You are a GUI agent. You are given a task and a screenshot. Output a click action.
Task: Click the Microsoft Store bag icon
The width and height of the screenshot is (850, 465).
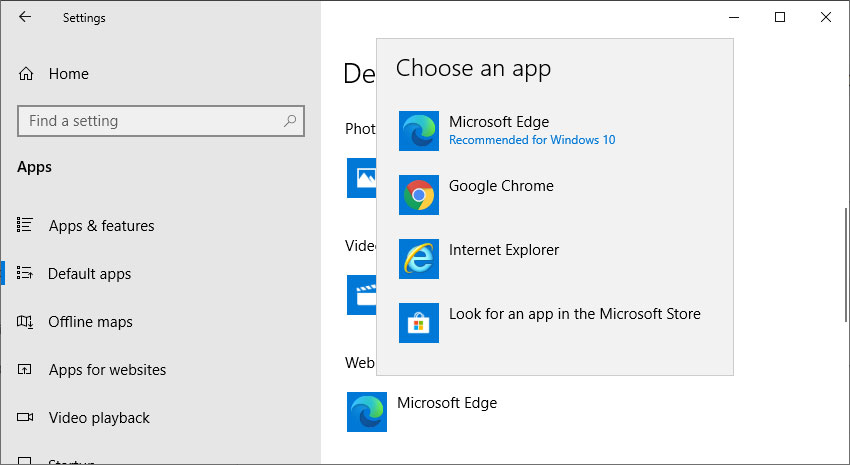(x=418, y=322)
